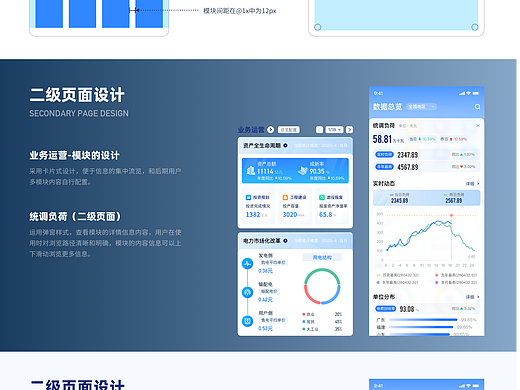Click the green icon on the 65.8 card
Viewport: 520px width, 390px height.
coord(322,197)
